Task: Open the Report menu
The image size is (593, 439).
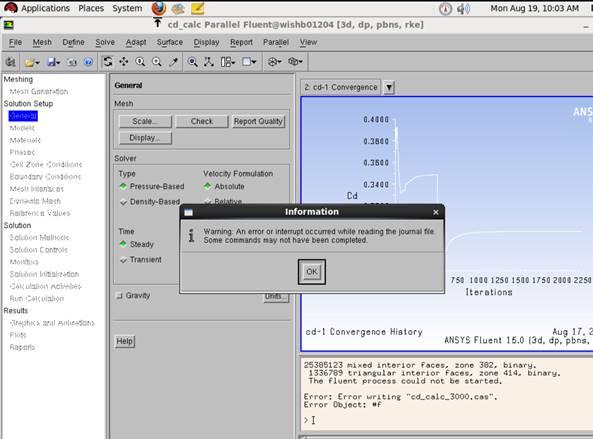Action: 241,42
